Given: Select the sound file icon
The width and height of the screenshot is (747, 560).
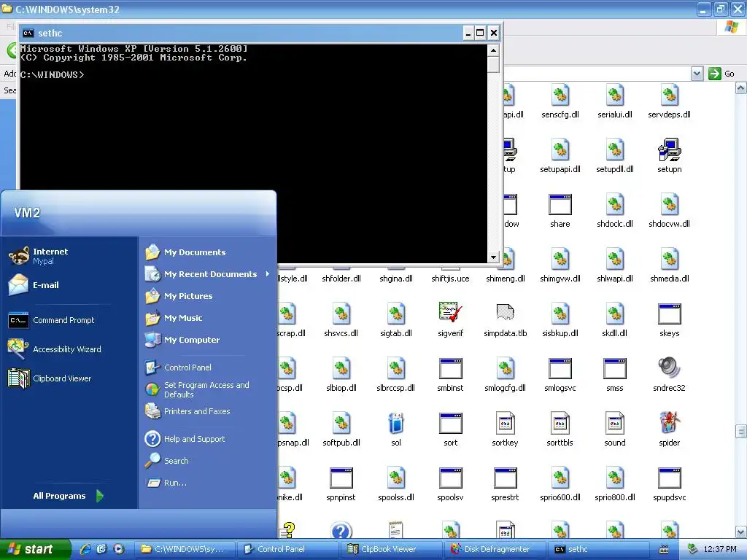Looking at the screenshot, I should (x=614, y=424).
